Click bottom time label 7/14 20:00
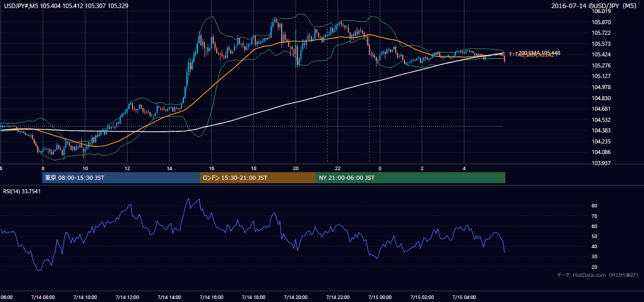 (x=295, y=297)
